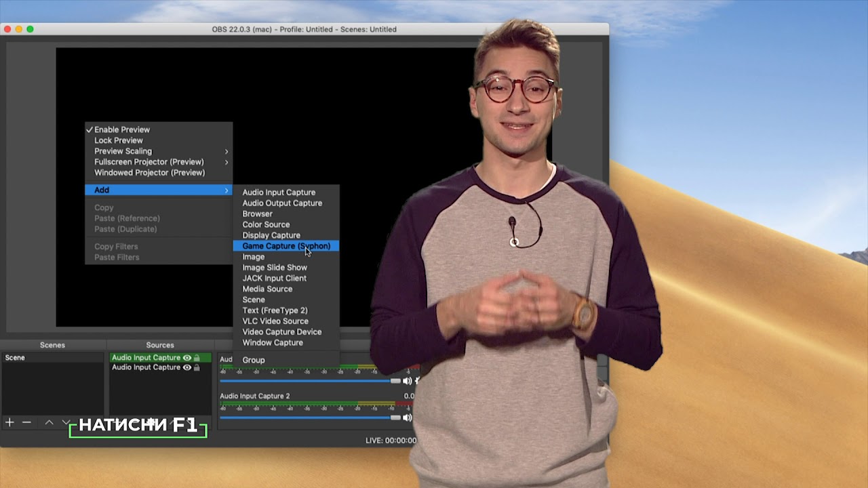Add a Browser source
Viewport: 868px width, 488px height.
[286, 214]
